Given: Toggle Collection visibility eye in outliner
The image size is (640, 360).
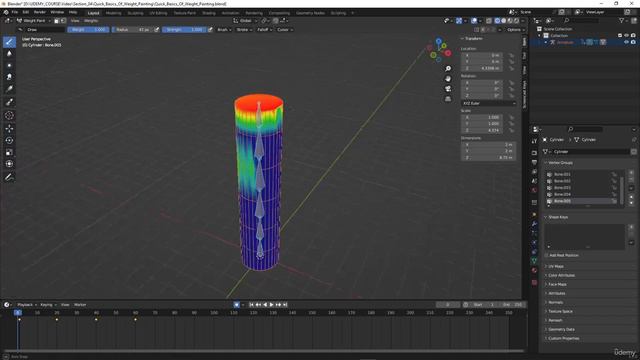Looking at the screenshot, I should click(627, 36).
